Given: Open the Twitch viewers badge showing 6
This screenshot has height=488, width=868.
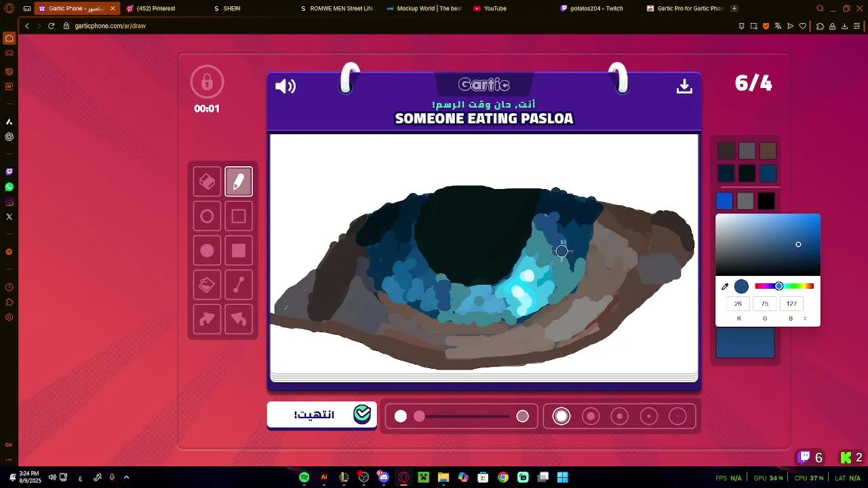Looking at the screenshot, I should [810, 457].
